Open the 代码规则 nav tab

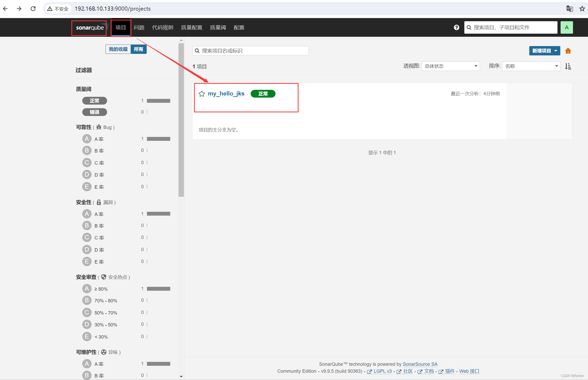pos(162,27)
